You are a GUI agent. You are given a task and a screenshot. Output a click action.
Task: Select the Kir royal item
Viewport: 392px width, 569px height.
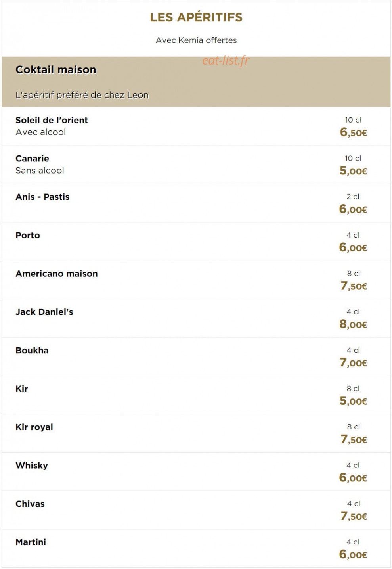pos(196,433)
